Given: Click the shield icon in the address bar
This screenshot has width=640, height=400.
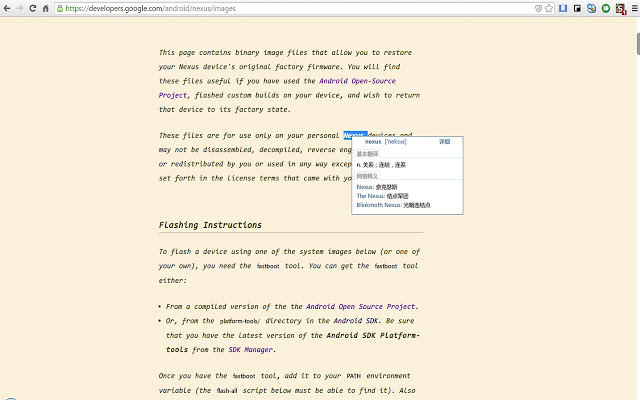Looking at the screenshot, I should [x=538, y=8].
